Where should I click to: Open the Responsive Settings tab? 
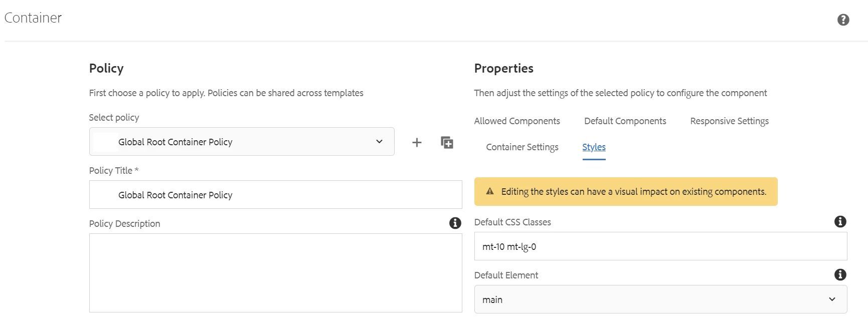click(729, 121)
